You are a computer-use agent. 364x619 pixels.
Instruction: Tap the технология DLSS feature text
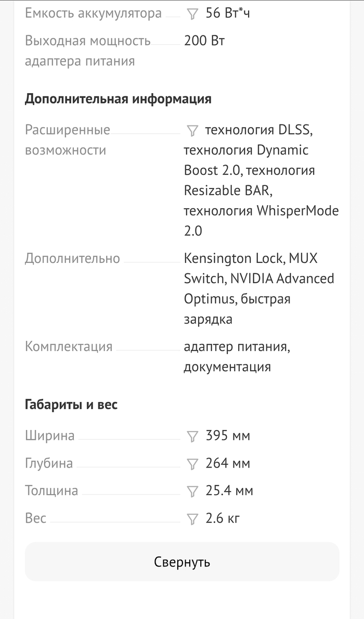(x=259, y=130)
